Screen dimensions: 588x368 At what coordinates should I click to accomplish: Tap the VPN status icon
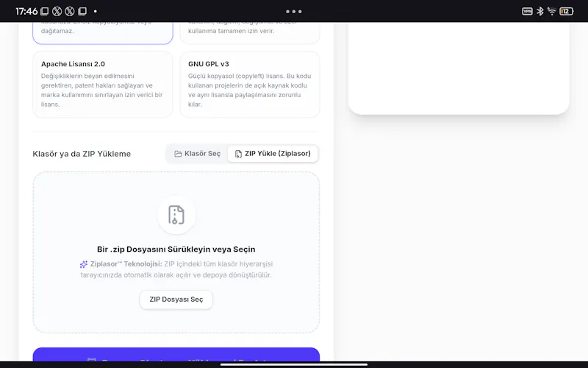527,11
